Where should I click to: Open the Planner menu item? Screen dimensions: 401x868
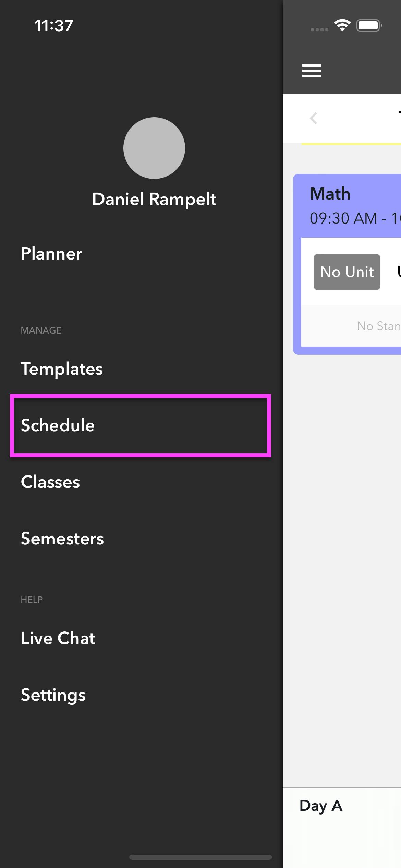pyautogui.click(x=51, y=254)
